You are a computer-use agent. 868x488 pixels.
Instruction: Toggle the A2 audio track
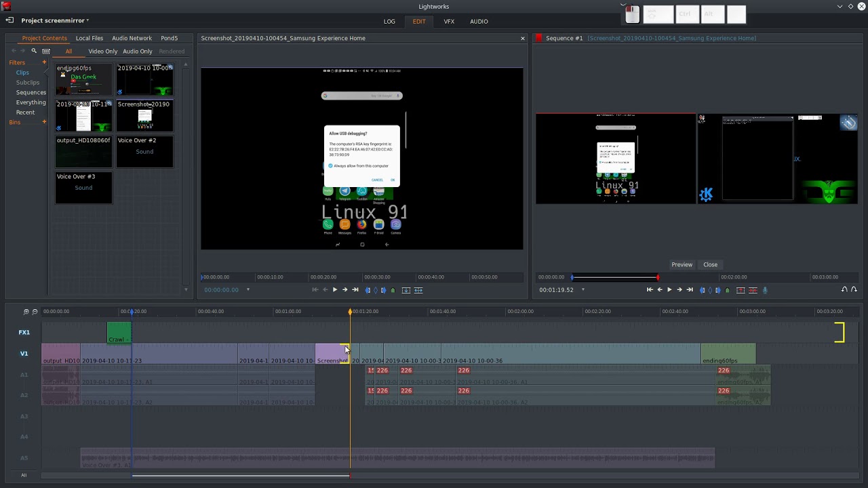[x=24, y=395]
